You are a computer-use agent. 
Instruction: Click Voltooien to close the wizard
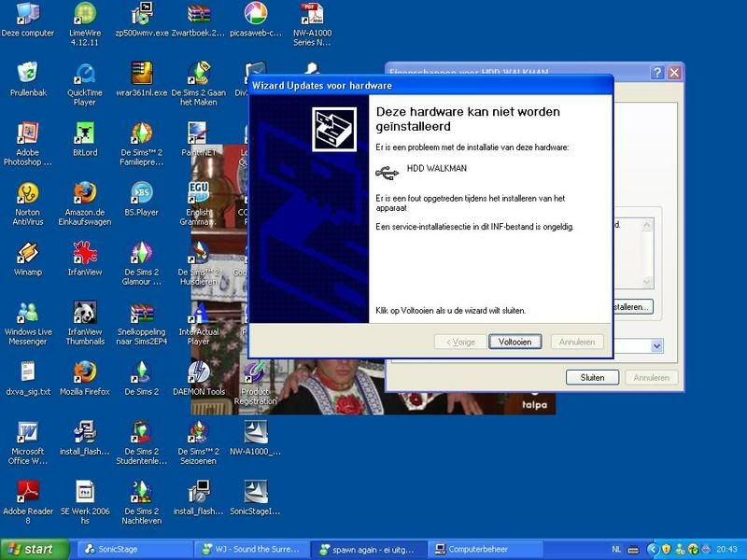click(515, 342)
